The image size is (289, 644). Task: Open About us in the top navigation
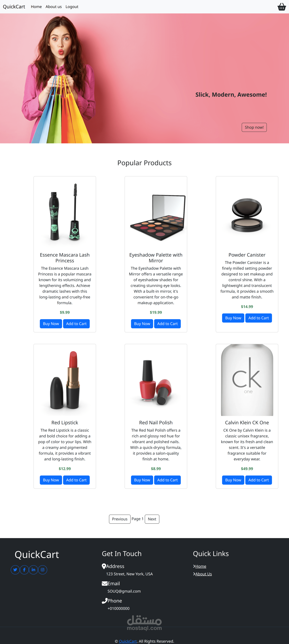(53, 7)
